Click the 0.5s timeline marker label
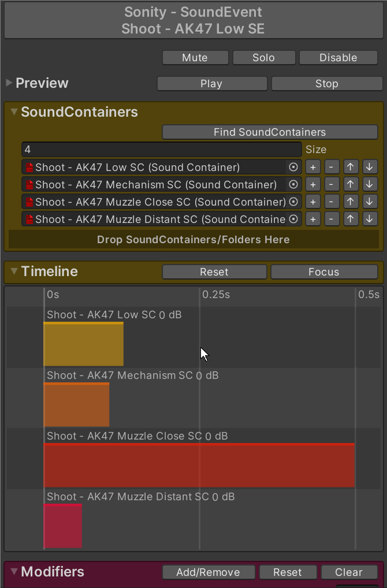The height and width of the screenshot is (588, 387). [x=369, y=295]
